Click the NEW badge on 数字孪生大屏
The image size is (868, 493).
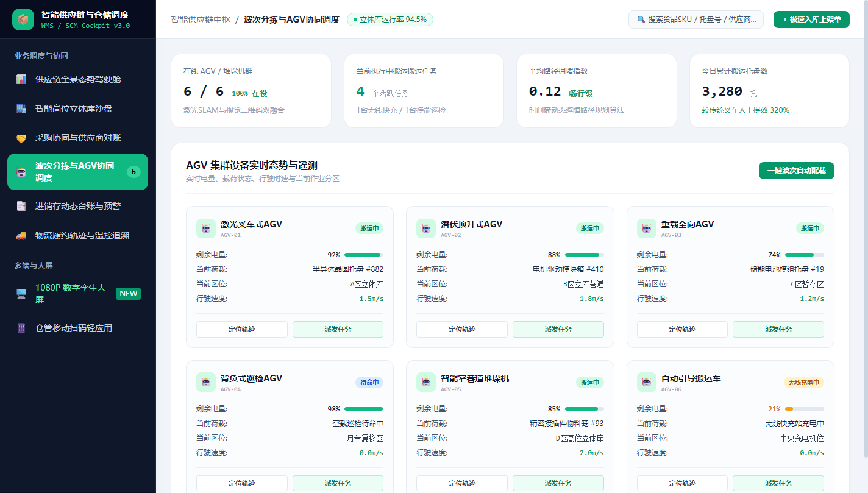[129, 294]
